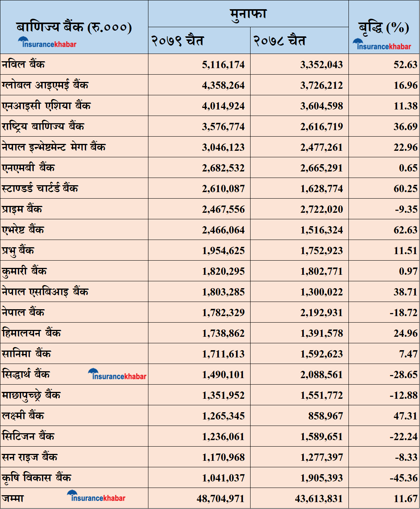This screenshot has height=509, width=420.
Task: Select the नबिल बैंक row label
Action: pos(23,64)
